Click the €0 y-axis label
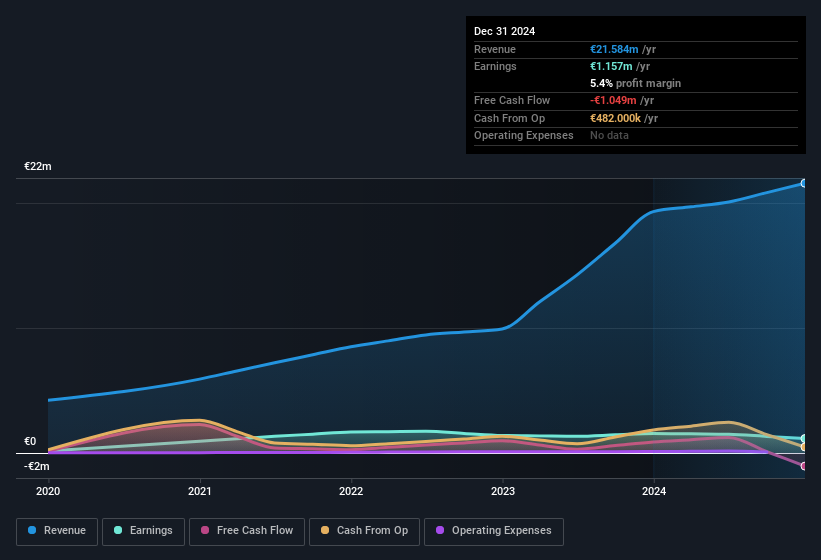Image resolution: width=821 pixels, height=560 pixels. pyautogui.click(x=30, y=441)
